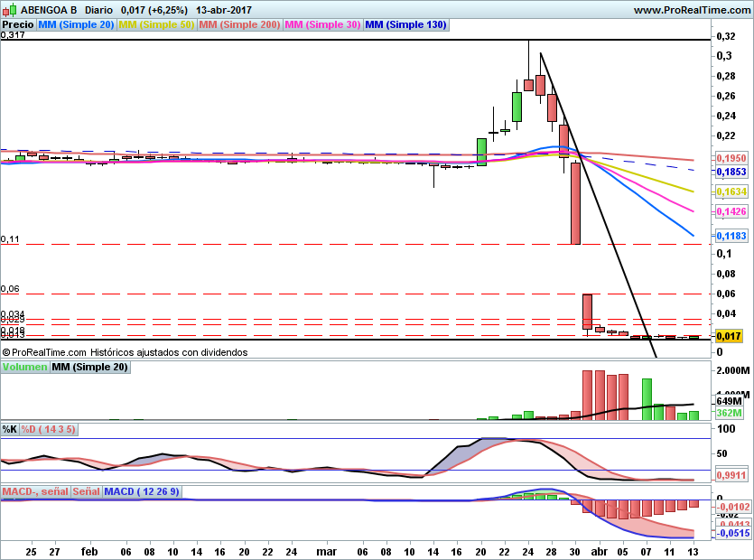Click the 0,1183 moving average value tag
Image resolution: width=754 pixels, height=560 pixels.
coord(731,236)
